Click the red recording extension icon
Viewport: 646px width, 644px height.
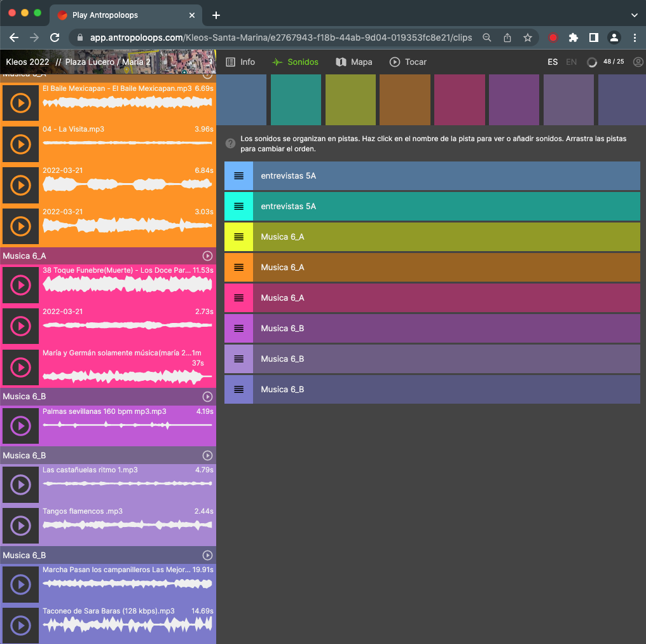point(553,38)
